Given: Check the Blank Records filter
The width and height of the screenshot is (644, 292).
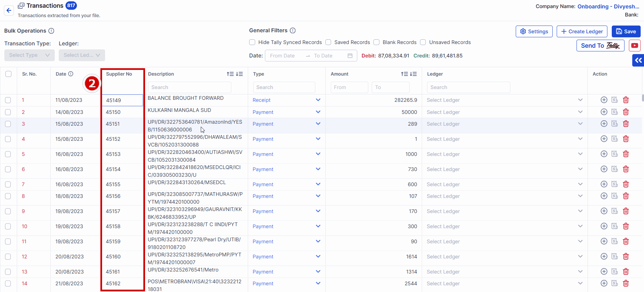Looking at the screenshot, I should [x=377, y=42].
